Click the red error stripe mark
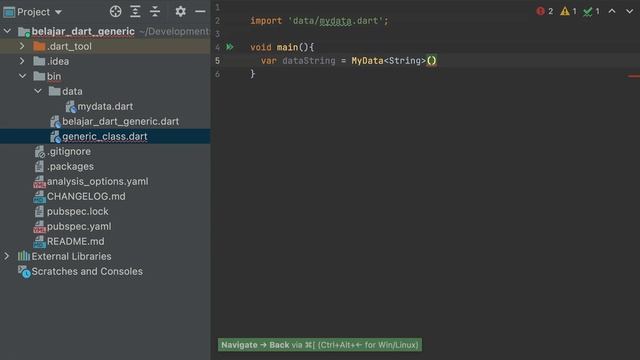640x360 pixels. click(x=634, y=76)
